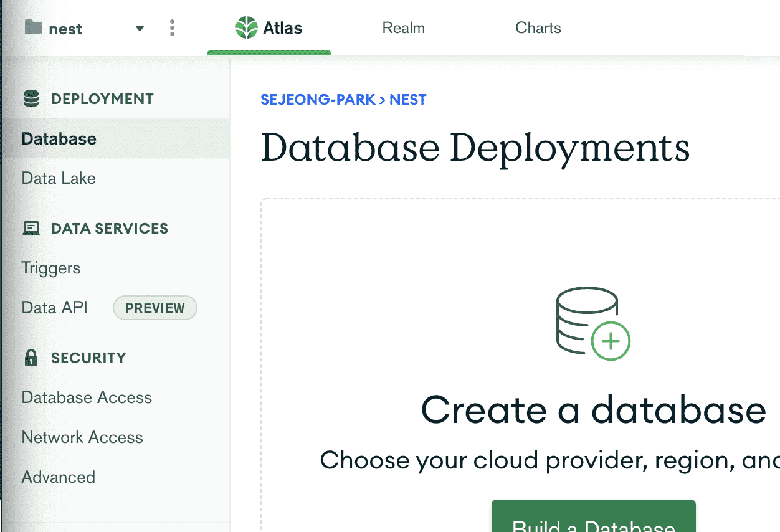This screenshot has width=780, height=532.
Task: Expand the nest project dropdown arrow
Action: tap(140, 29)
